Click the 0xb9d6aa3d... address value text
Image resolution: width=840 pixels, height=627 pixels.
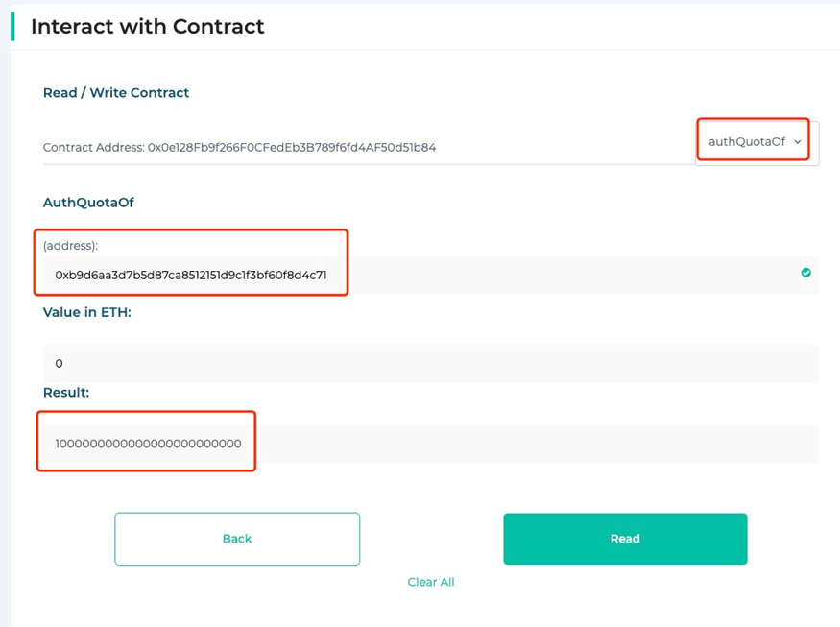[x=191, y=275]
